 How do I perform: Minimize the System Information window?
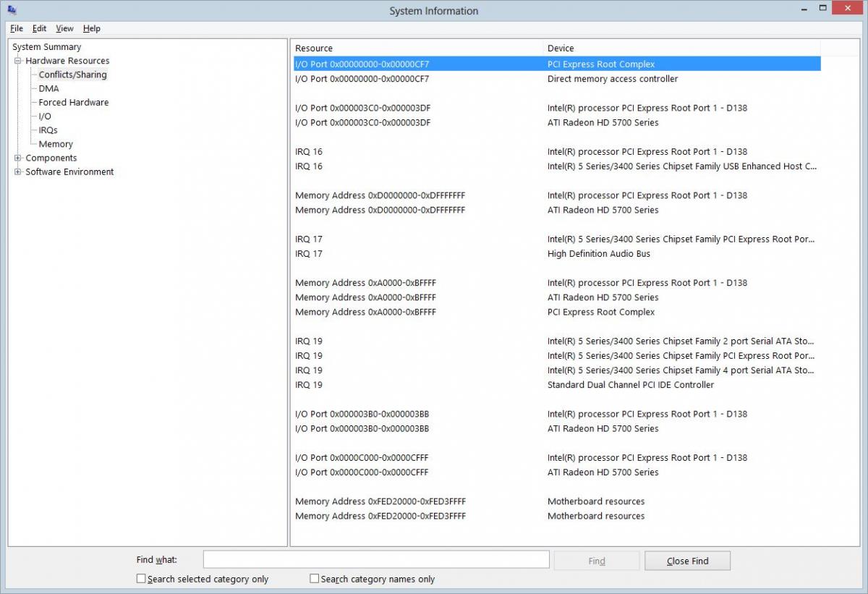tap(804, 8)
